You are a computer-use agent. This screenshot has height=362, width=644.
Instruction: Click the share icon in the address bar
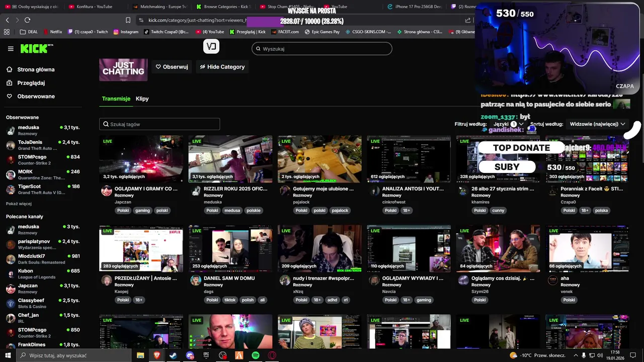click(x=468, y=20)
